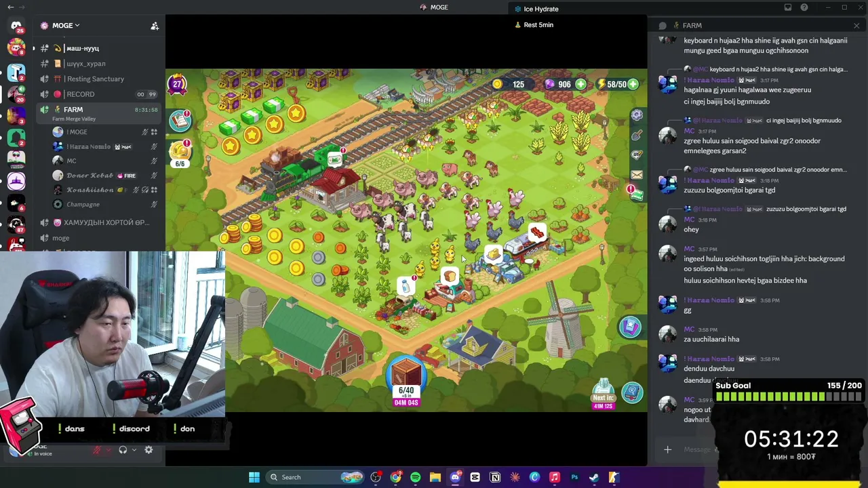Click the 58/50 energy counter

pos(617,85)
